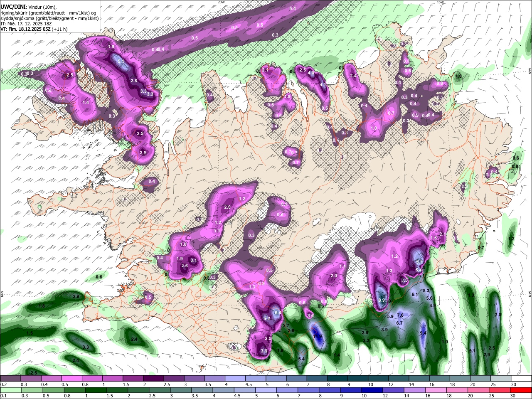
Task: Select the rigning/skúrir legend description line
Action: pyautogui.click(x=48, y=13)
